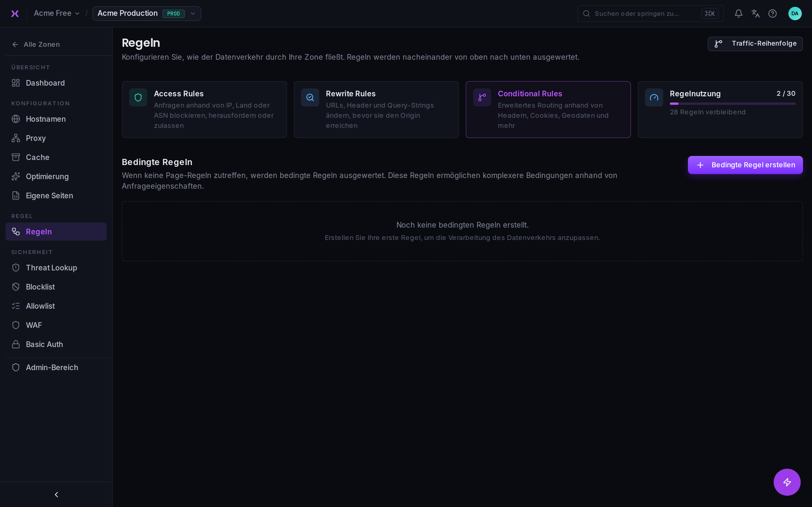Viewport: 812px width, 507px height.
Task: Collapse the sidebar with the chevron
Action: coord(56,494)
